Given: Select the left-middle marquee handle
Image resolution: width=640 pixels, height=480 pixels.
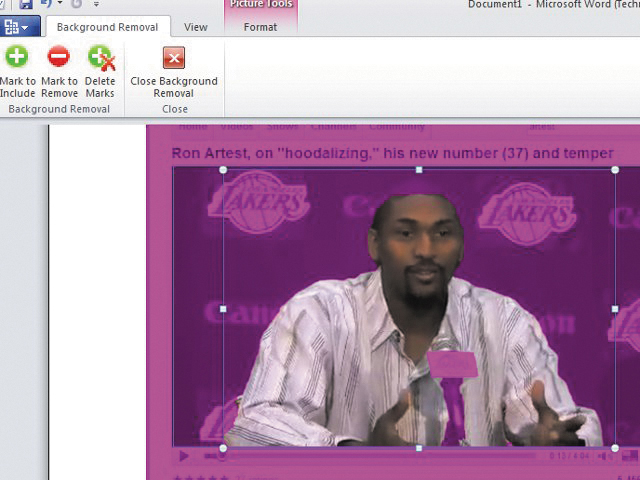Looking at the screenshot, I should pyautogui.click(x=223, y=309).
